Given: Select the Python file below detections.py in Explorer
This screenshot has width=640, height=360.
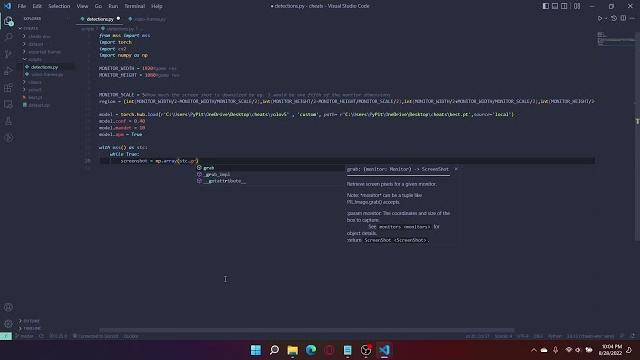Looking at the screenshot, I should pyautogui.click(x=47, y=75).
